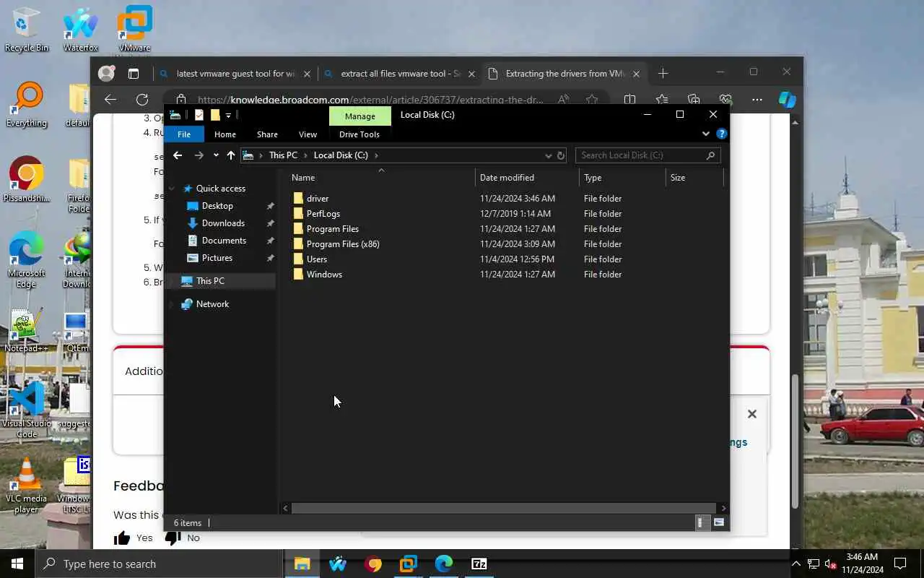Screen dimensions: 924x578
Task: Refresh the Local Disk (C:) folder view
Action: click(561, 155)
